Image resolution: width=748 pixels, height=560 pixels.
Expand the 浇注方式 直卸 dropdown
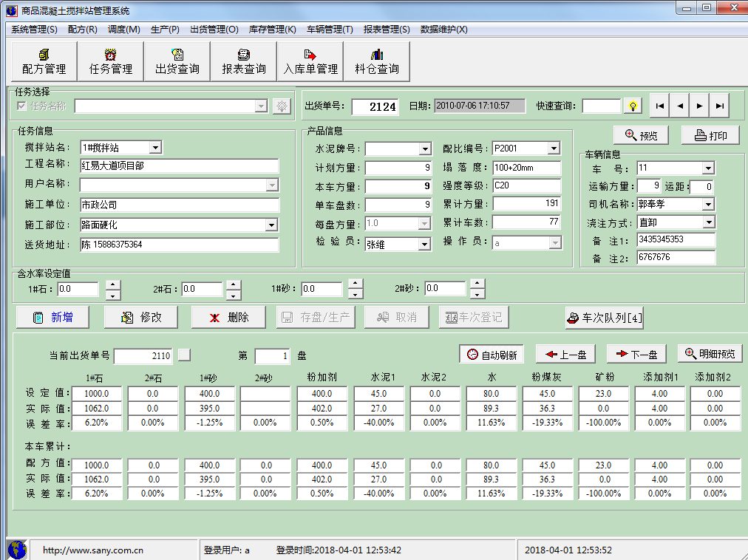[709, 222]
